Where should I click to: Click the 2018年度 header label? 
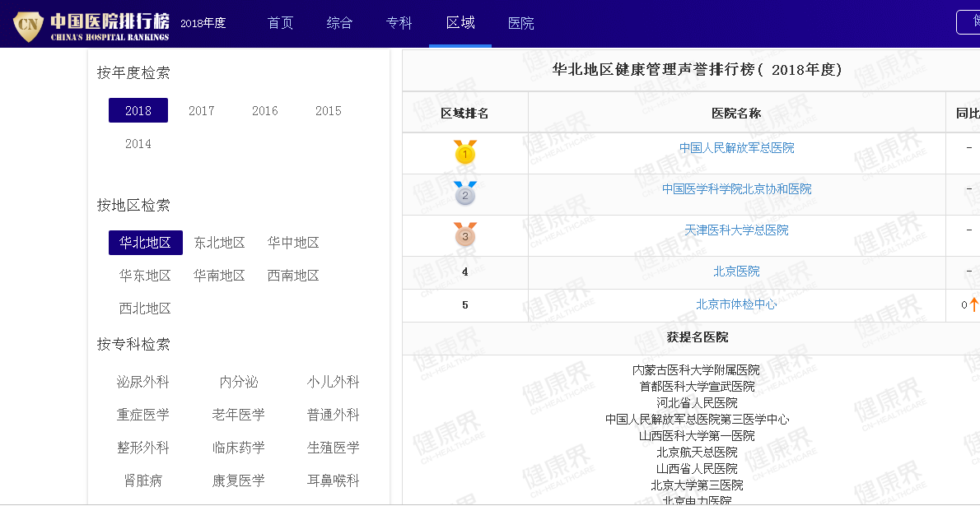click(x=203, y=23)
